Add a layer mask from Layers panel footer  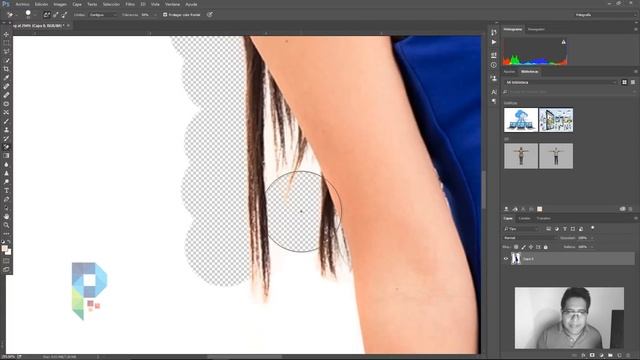tap(592, 356)
